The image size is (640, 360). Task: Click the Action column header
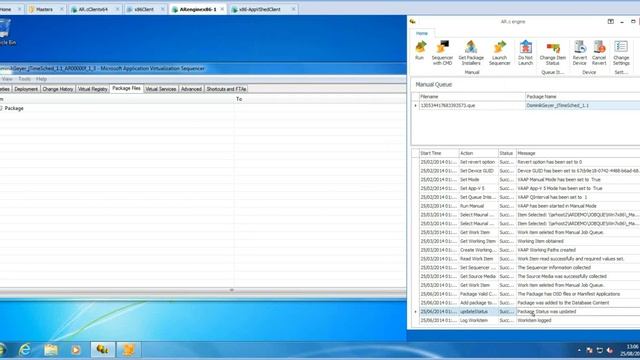point(478,153)
